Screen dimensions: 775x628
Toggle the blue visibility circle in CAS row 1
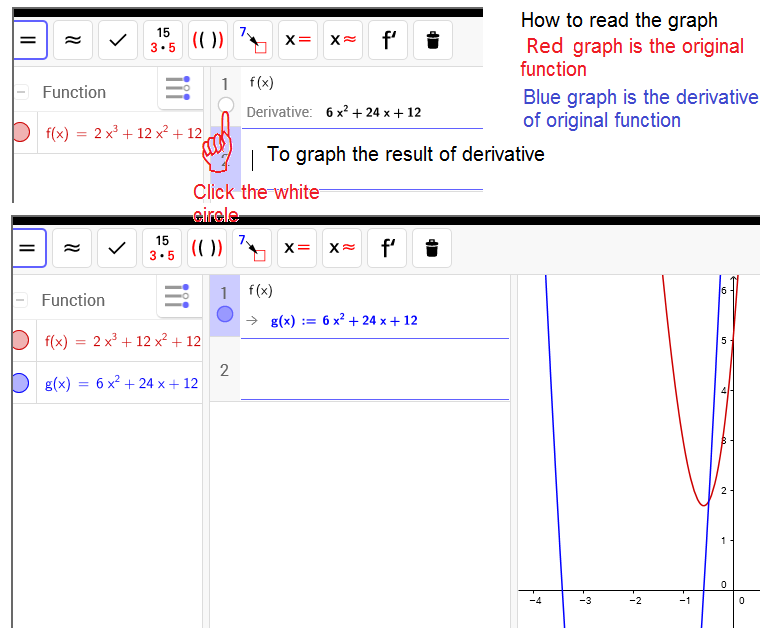[225, 314]
